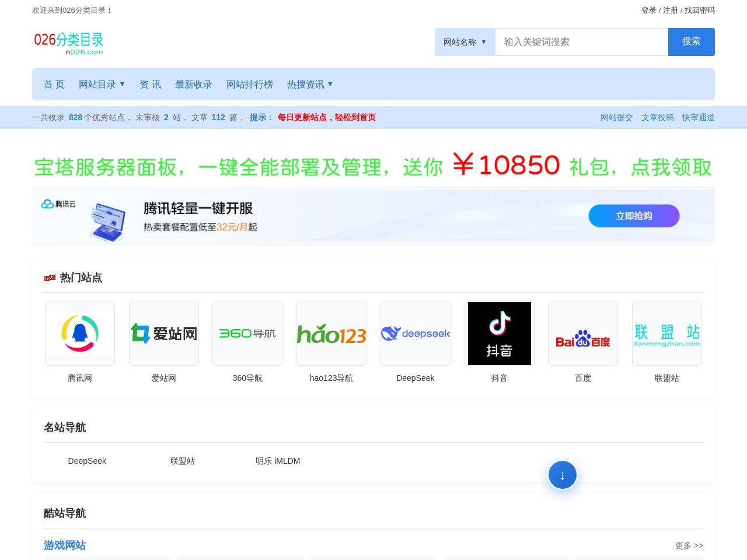Click inside the keyword search input box
The image size is (747, 560).
pos(581,42)
